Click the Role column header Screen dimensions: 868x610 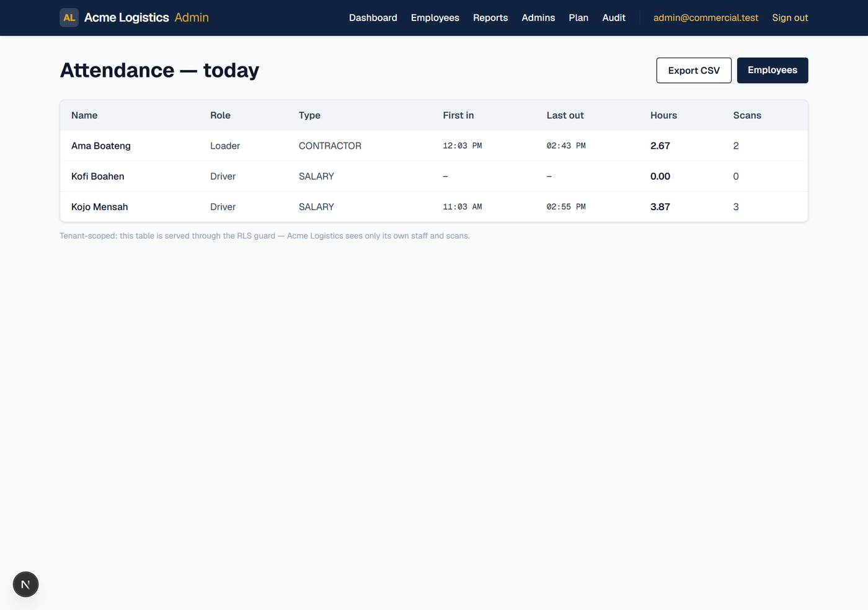(220, 115)
